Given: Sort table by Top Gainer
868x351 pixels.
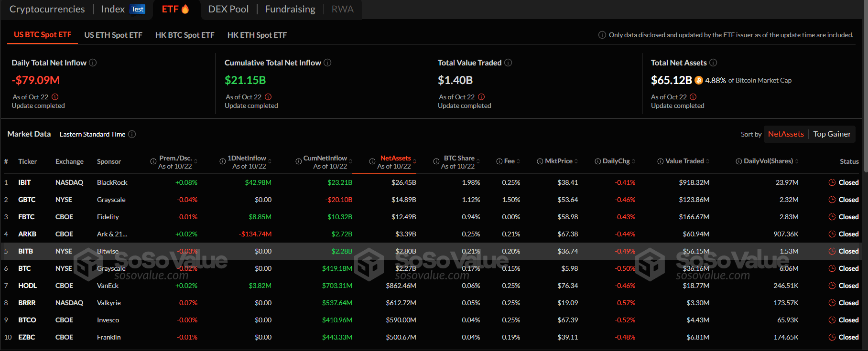Looking at the screenshot, I should [x=832, y=134].
